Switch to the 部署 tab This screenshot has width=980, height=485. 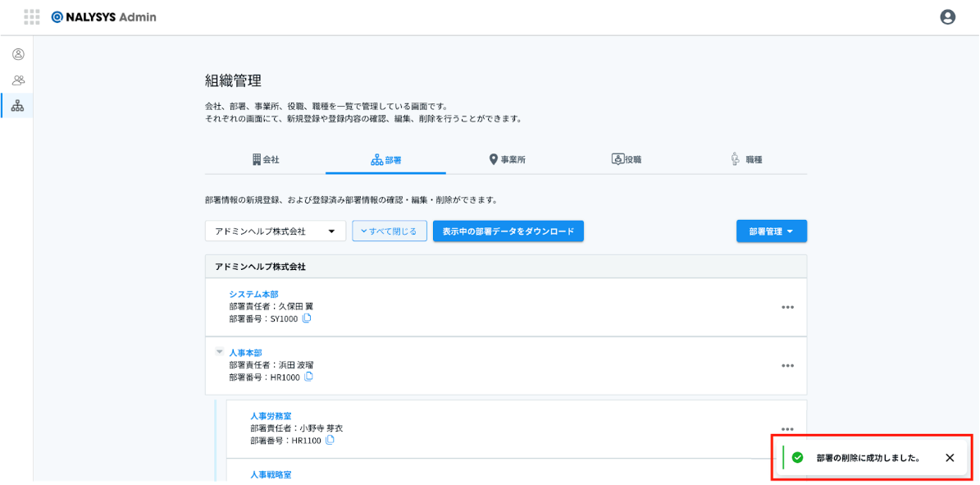click(385, 159)
